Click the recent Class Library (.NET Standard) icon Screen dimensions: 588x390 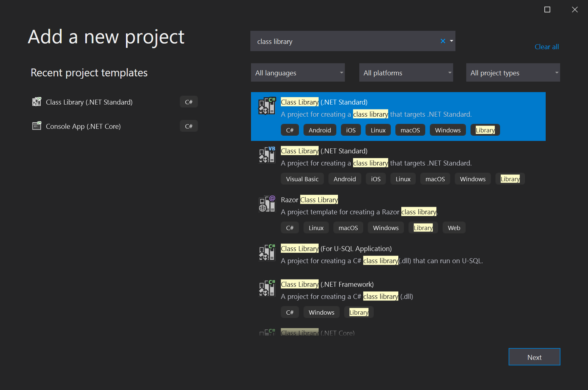tap(37, 102)
